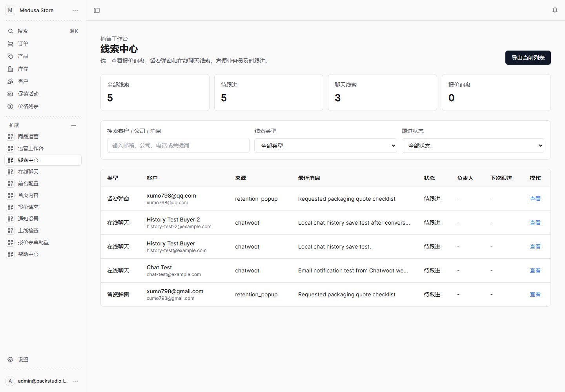Click 下次跟进 column header
The image size is (565, 392).
pyautogui.click(x=501, y=178)
